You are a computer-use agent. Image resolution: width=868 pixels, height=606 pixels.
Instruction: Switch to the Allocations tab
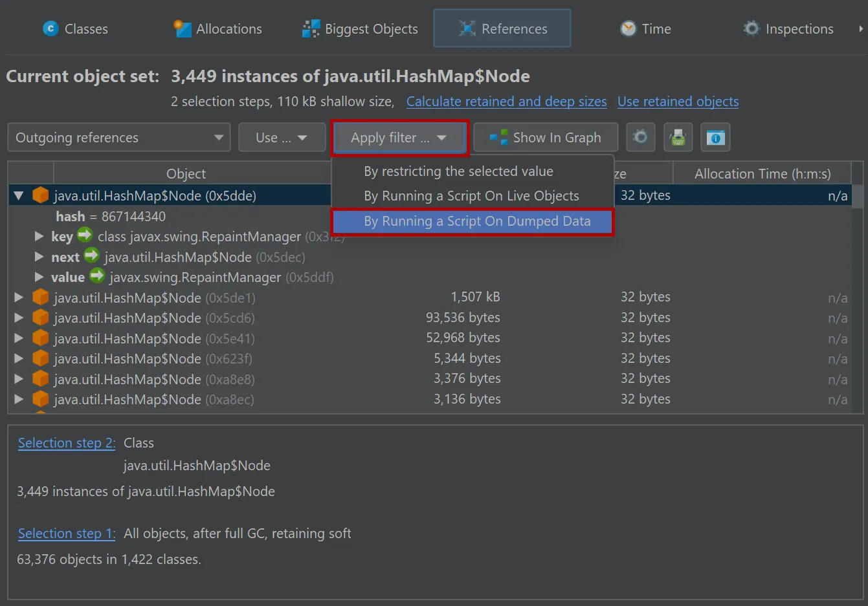coord(217,28)
